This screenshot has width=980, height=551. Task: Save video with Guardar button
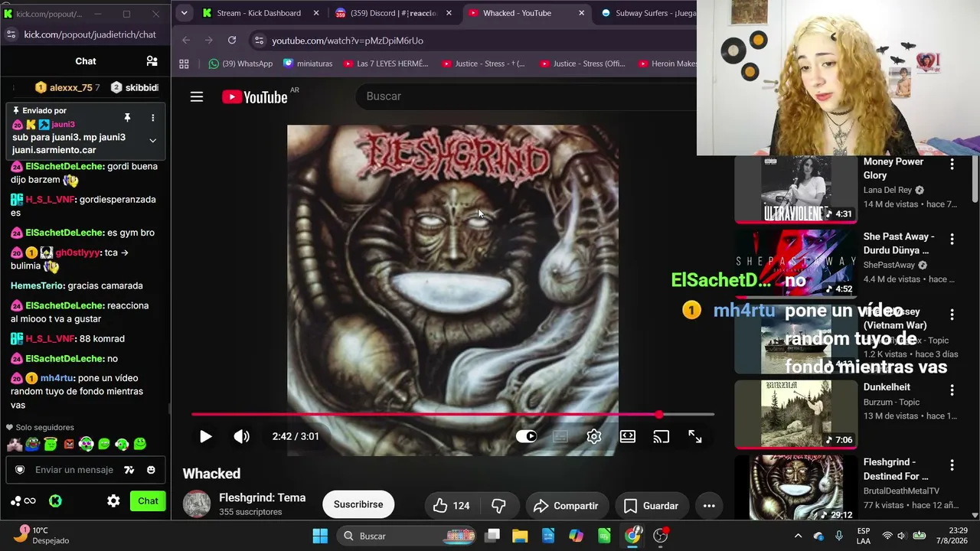coord(652,506)
